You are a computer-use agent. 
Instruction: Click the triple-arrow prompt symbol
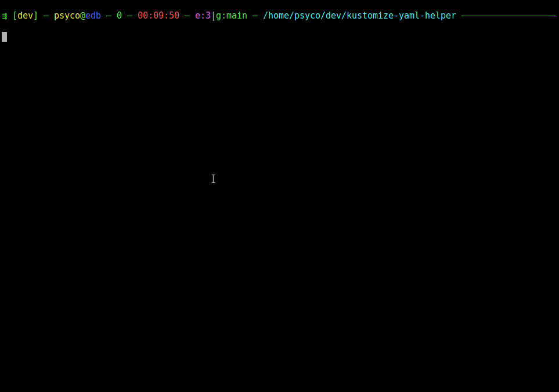click(4, 16)
